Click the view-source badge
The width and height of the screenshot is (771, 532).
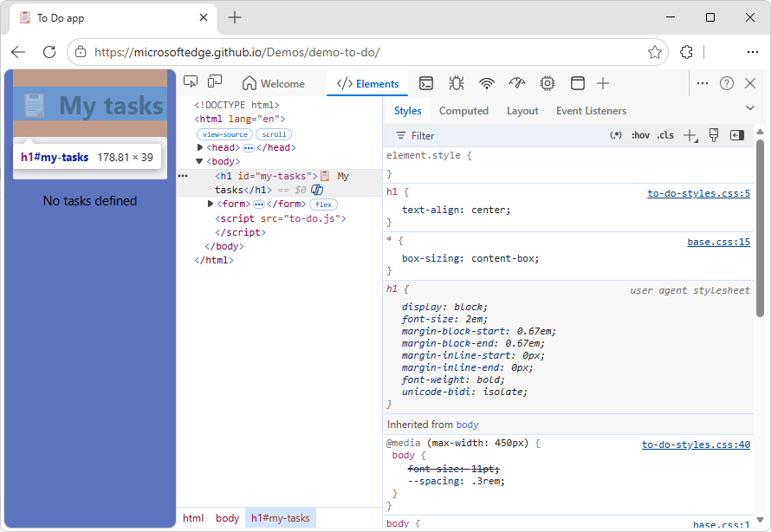(224, 134)
